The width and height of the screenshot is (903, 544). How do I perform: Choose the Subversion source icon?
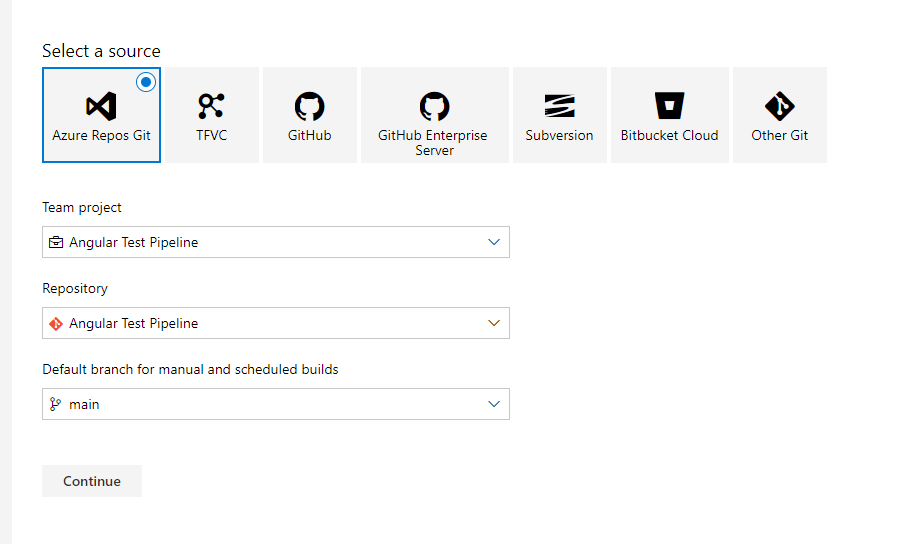[x=559, y=106]
